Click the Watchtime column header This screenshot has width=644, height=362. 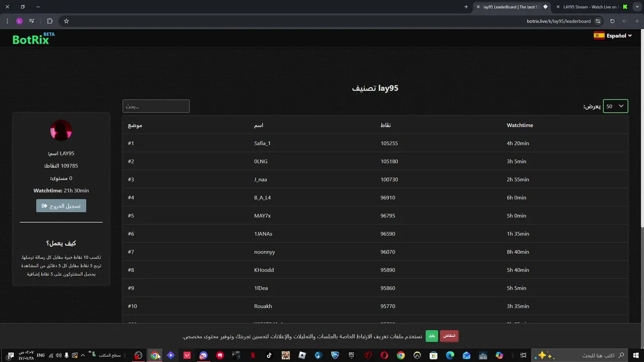pos(520,125)
